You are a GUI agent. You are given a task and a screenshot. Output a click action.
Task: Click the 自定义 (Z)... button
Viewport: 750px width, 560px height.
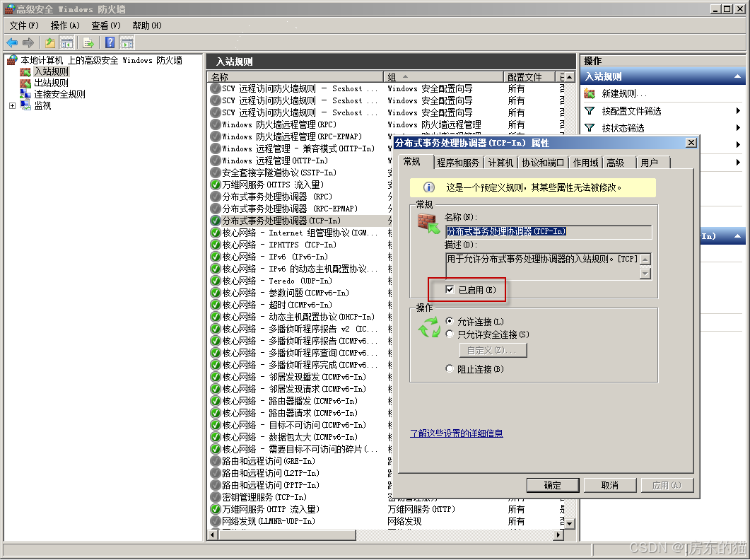[x=493, y=351]
